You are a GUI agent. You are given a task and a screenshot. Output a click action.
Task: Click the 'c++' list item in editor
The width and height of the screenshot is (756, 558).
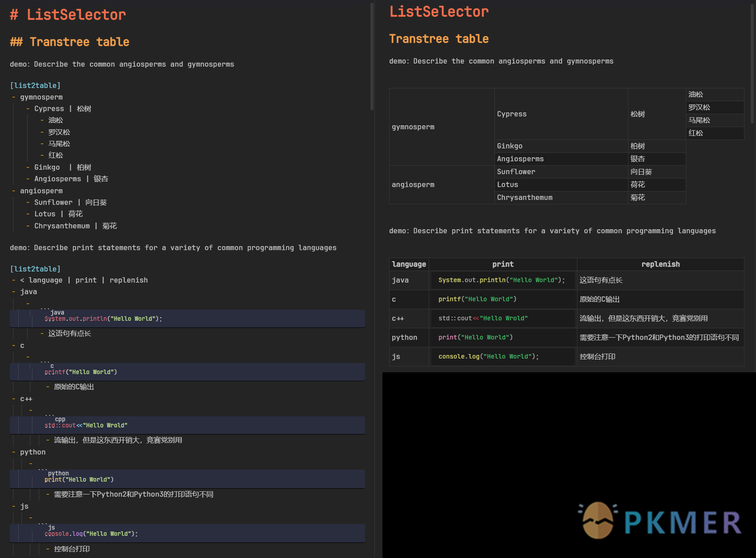coord(26,399)
